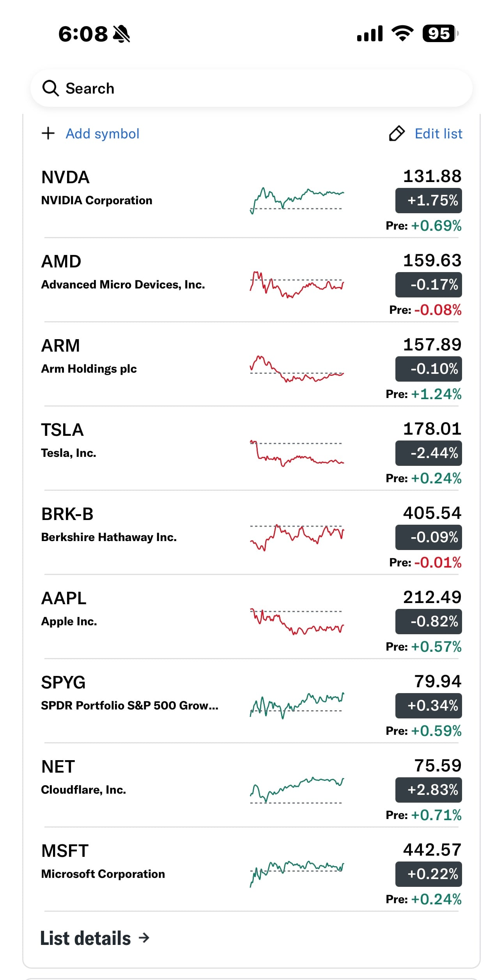Tap the search magnifier icon
The image size is (503, 980).
pyautogui.click(x=50, y=88)
